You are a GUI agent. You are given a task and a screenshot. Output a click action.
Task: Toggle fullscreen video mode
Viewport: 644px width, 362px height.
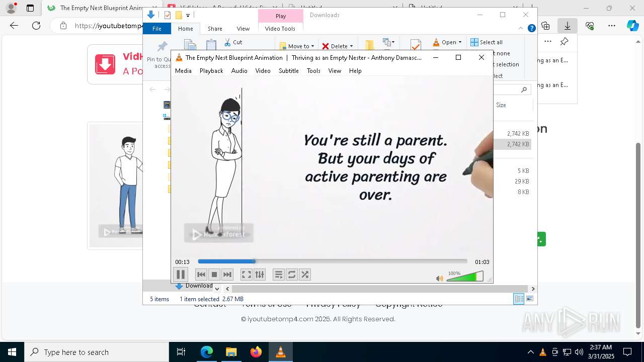coord(246,275)
